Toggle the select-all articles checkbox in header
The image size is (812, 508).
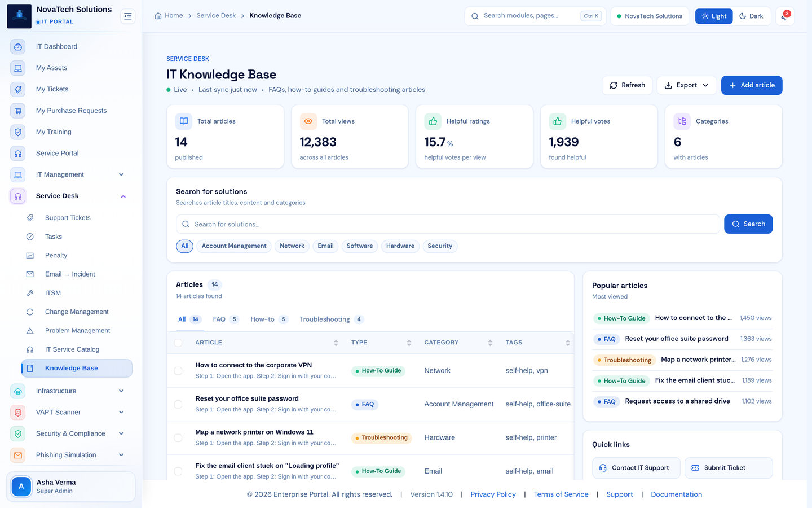tap(178, 343)
